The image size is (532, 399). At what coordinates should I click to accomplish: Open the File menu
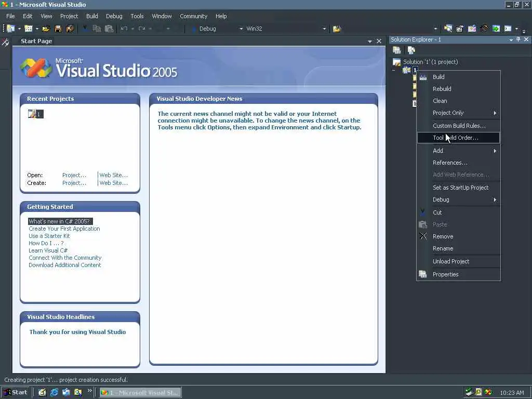click(x=10, y=16)
